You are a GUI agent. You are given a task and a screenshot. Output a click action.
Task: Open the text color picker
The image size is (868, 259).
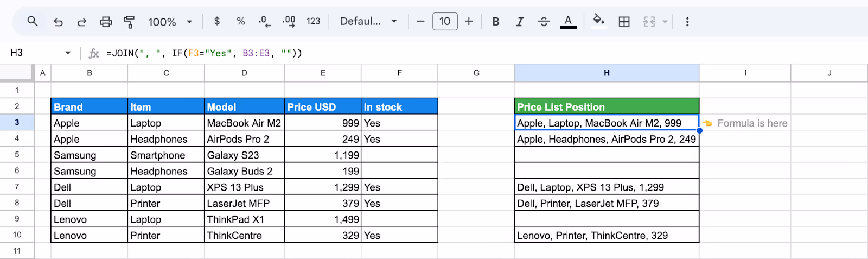click(568, 22)
